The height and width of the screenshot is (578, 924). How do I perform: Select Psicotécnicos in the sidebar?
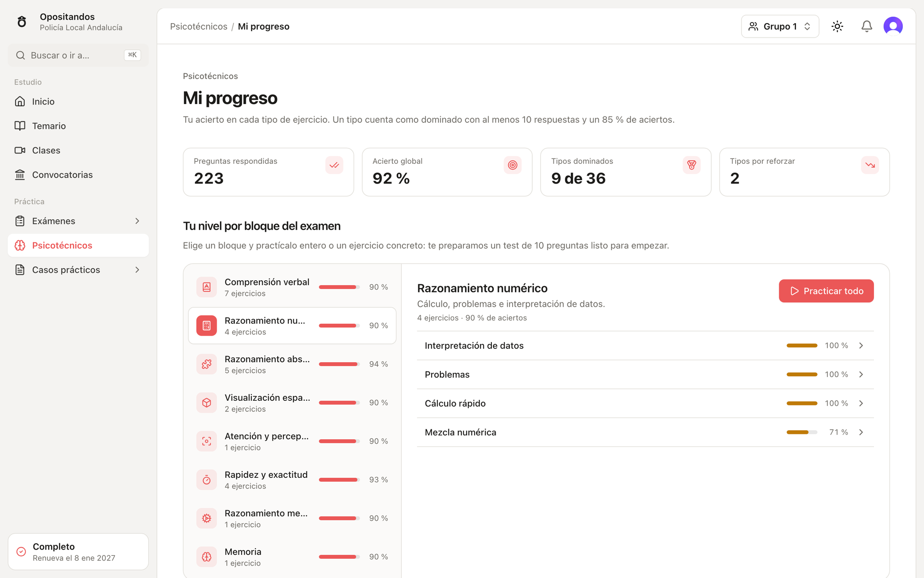78,246
